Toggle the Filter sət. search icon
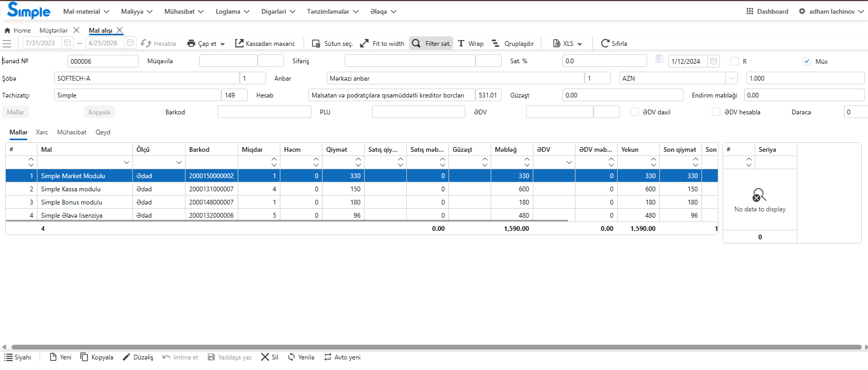This screenshot has height=370, width=868. (x=416, y=43)
